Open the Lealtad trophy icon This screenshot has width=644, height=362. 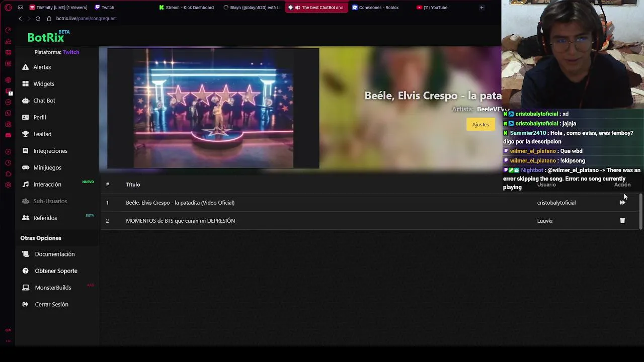[25, 134]
